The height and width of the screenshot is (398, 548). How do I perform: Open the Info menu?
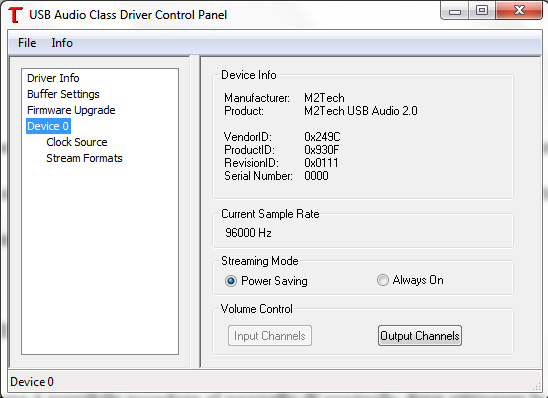[x=62, y=43]
